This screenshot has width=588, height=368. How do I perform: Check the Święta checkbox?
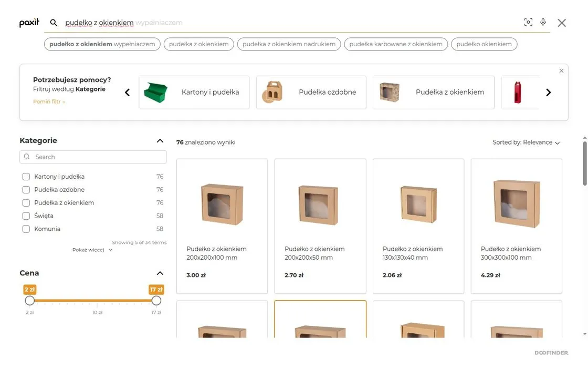[26, 216]
